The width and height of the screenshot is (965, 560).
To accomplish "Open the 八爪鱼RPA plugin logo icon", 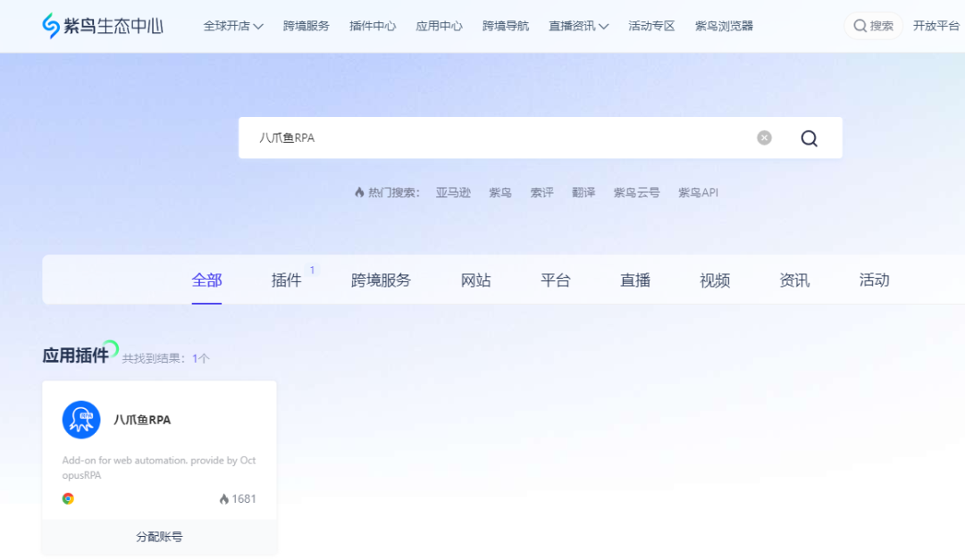I will click(x=81, y=420).
